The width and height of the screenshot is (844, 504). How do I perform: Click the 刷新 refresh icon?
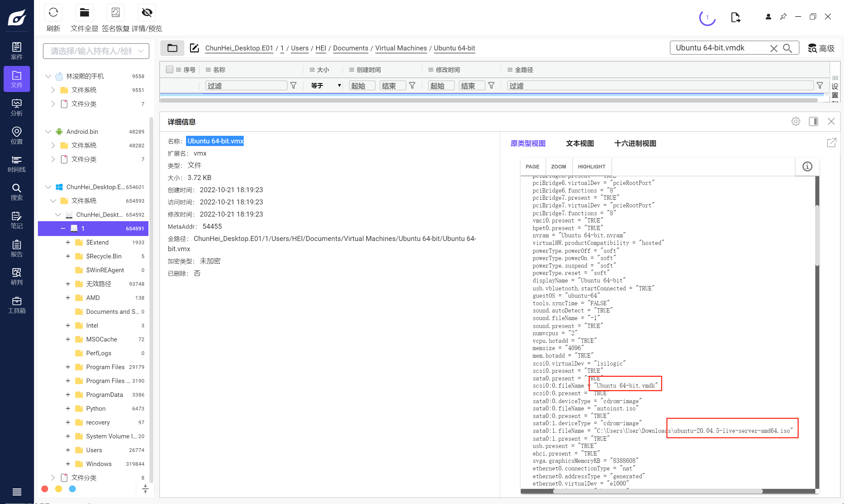click(x=53, y=13)
